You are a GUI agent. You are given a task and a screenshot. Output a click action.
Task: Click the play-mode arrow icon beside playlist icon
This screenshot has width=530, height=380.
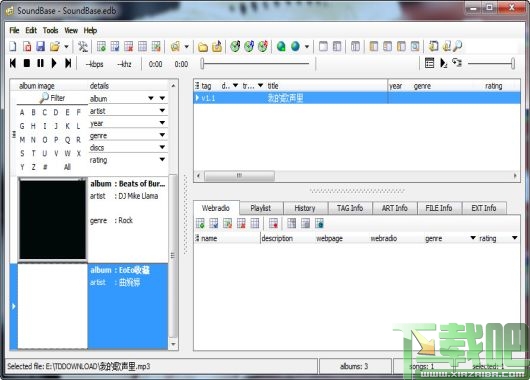pyautogui.click(x=443, y=63)
